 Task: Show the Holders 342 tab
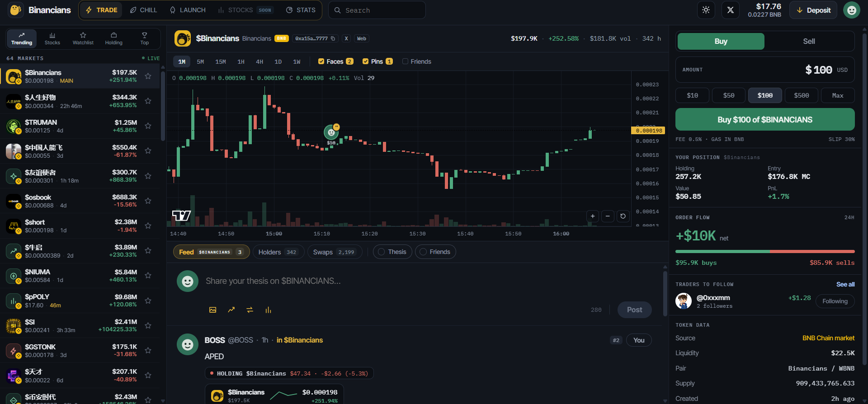(278, 252)
